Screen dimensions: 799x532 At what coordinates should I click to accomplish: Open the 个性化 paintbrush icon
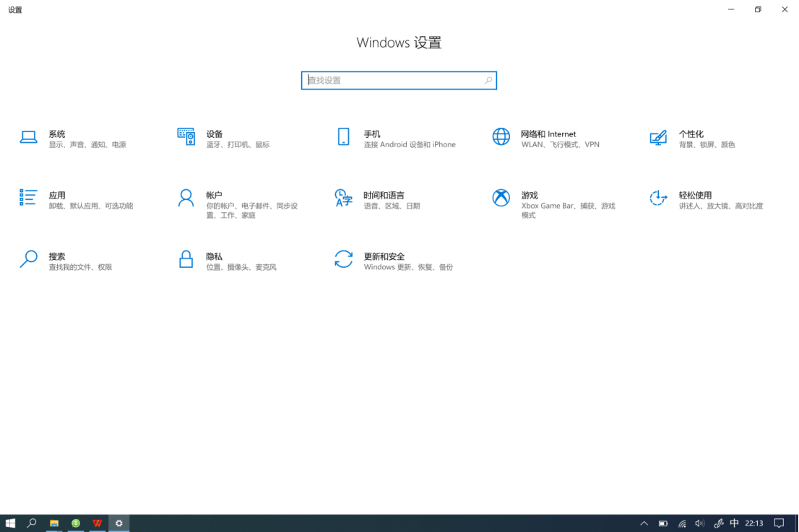tap(658, 137)
